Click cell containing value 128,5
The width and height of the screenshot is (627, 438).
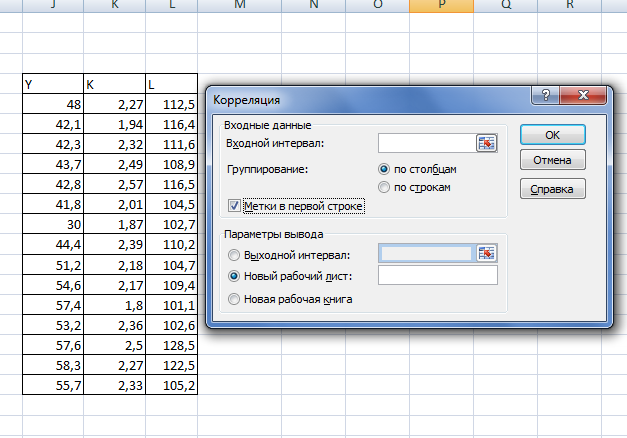(x=171, y=344)
